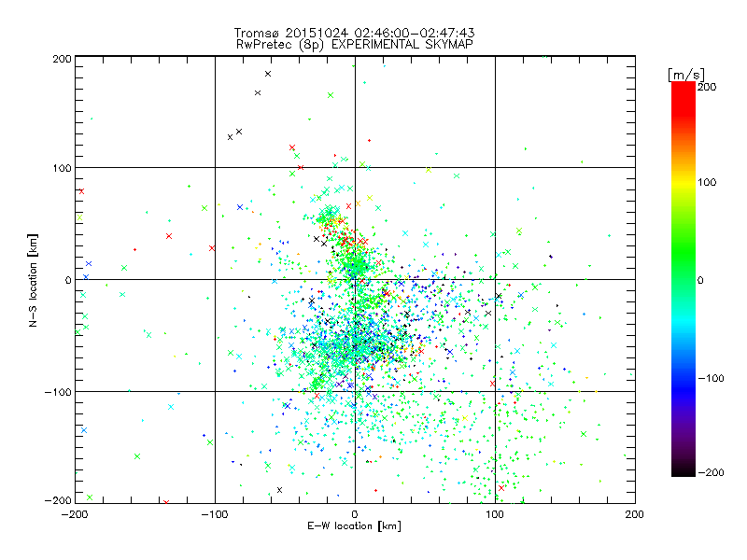
Task: Click the y-axis tick label '0'
Action: click(x=68, y=281)
